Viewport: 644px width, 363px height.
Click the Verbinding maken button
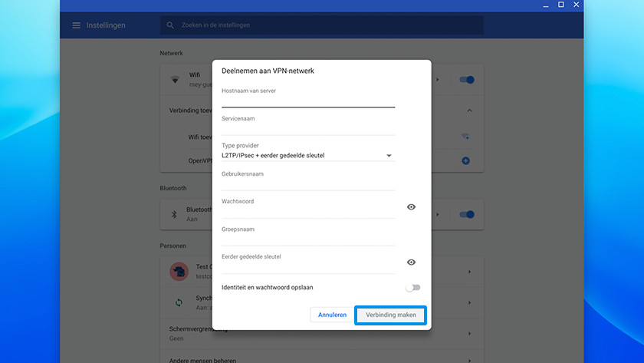coord(390,315)
